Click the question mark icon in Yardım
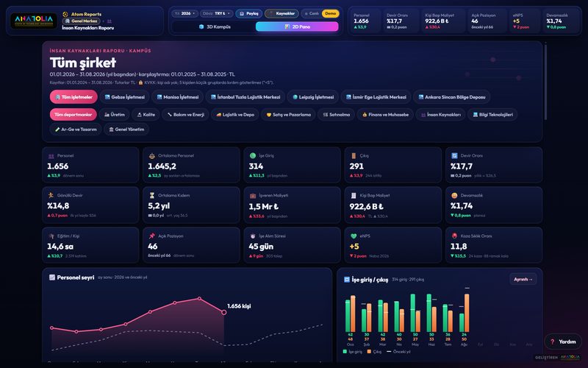 (x=553, y=342)
